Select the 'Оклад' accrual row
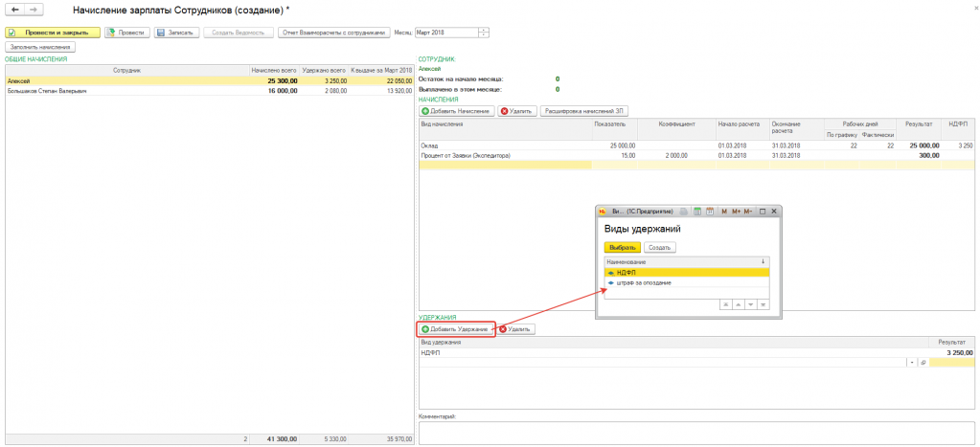Image resolution: width=980 pixels, height=447 pixels. tap(696, 145)
